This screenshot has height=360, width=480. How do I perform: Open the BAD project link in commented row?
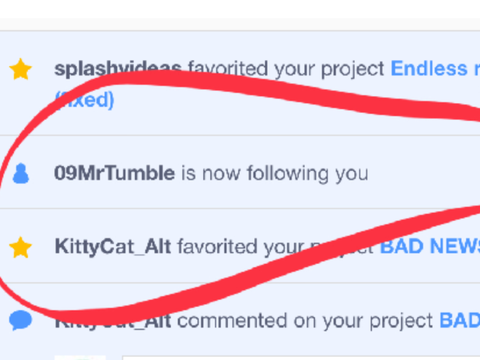460,320
